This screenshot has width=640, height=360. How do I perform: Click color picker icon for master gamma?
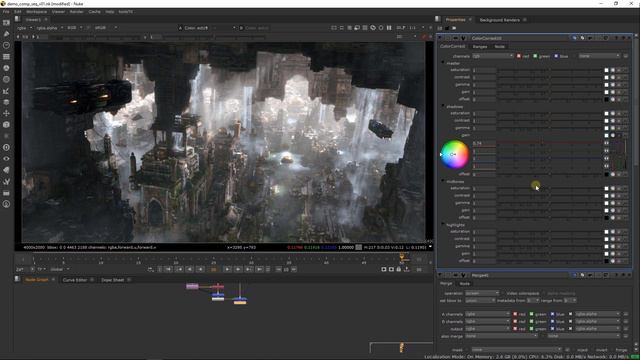pos(613,85)
